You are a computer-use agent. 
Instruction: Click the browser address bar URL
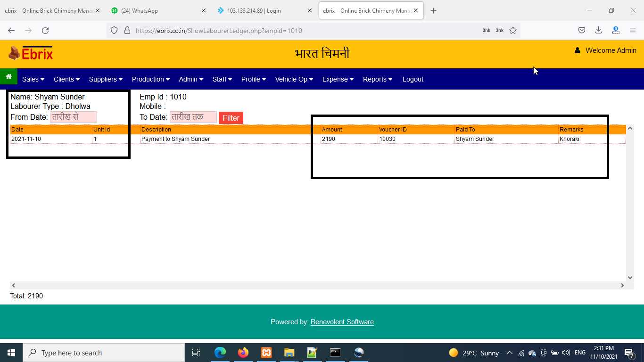[219, 31]
